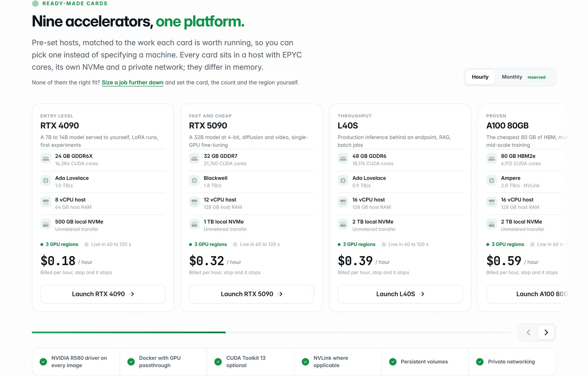Click the A100 NVMe storage icon
This screenshot has height=376, width=588.
pos(491,224)
